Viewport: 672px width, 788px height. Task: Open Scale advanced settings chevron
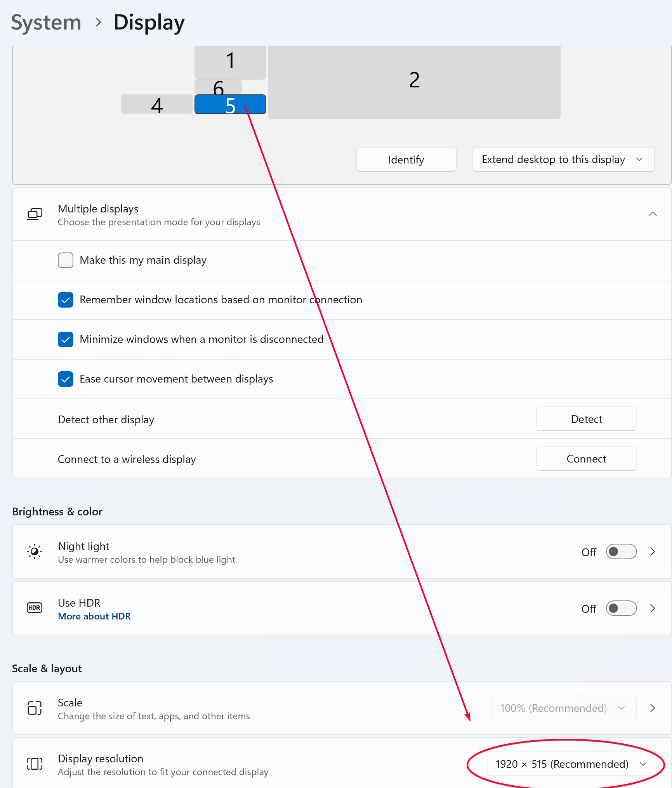[x=653, y=708]
